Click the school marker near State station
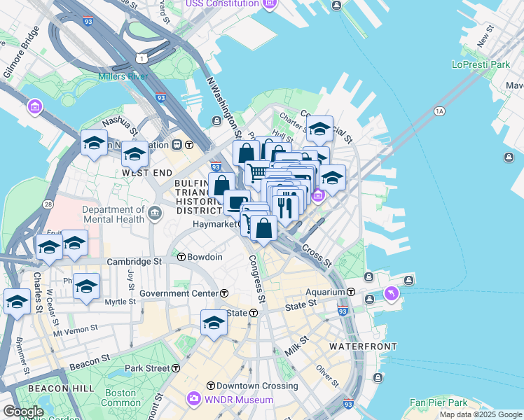The width and height of the screenshot is (524, 420). (x=214, y=323)
